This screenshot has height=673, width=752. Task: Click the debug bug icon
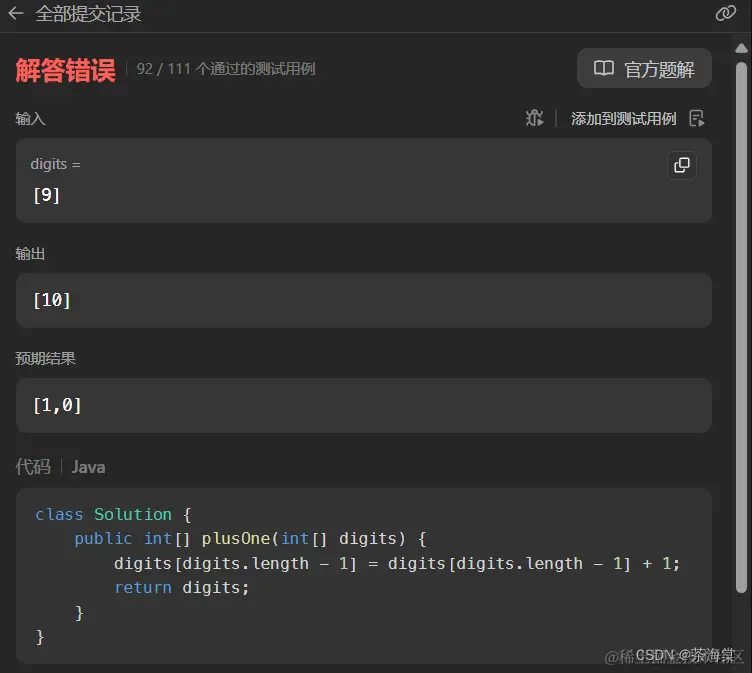534,118
